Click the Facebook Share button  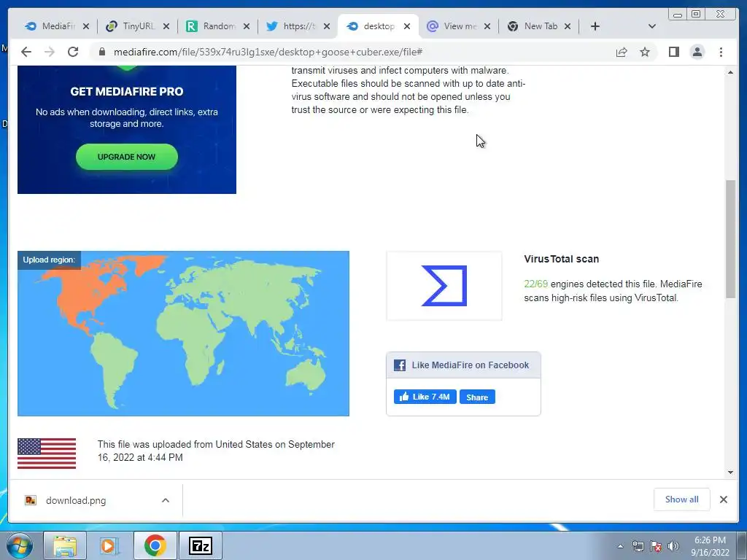pos(477,397)
